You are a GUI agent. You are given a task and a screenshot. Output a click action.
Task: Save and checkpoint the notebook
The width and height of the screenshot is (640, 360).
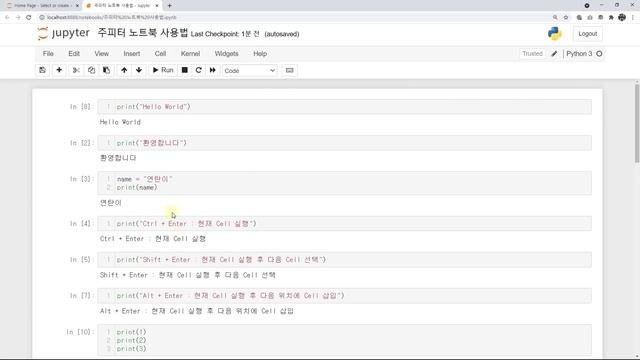pos(42,70)
